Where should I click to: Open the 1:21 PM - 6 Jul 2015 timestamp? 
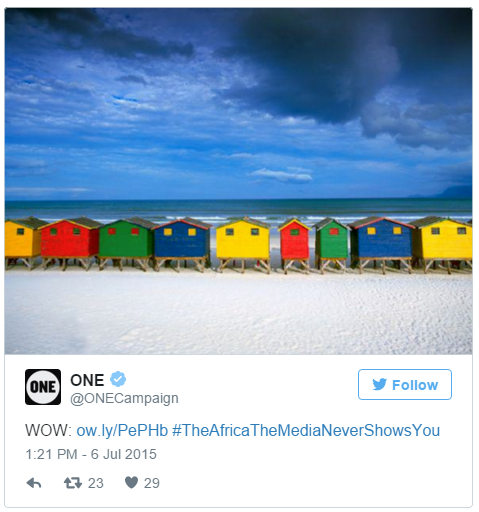(91, 454)
